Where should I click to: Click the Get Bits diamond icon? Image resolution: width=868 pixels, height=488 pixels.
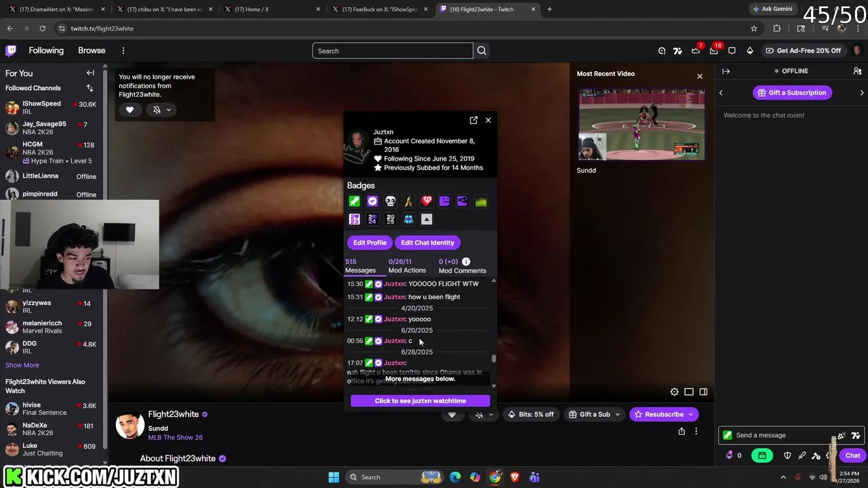[749, 51]
